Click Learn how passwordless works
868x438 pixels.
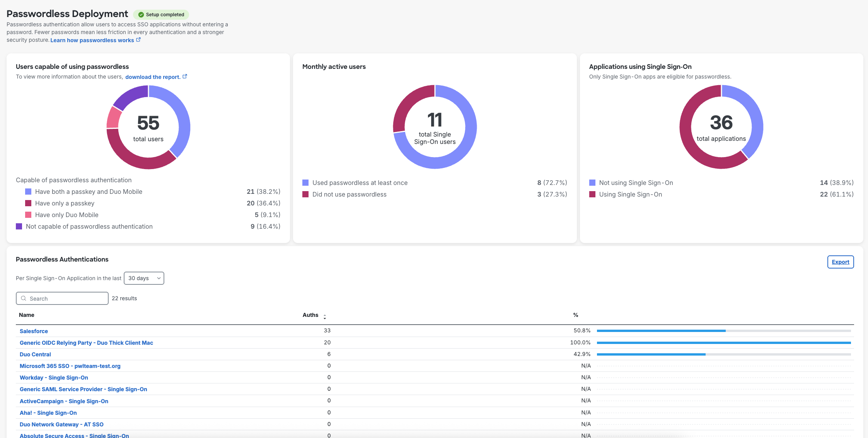[92, 40]
